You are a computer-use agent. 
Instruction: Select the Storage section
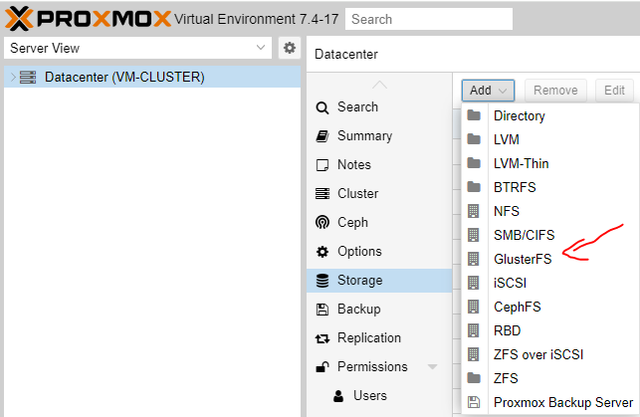[379, 280]
